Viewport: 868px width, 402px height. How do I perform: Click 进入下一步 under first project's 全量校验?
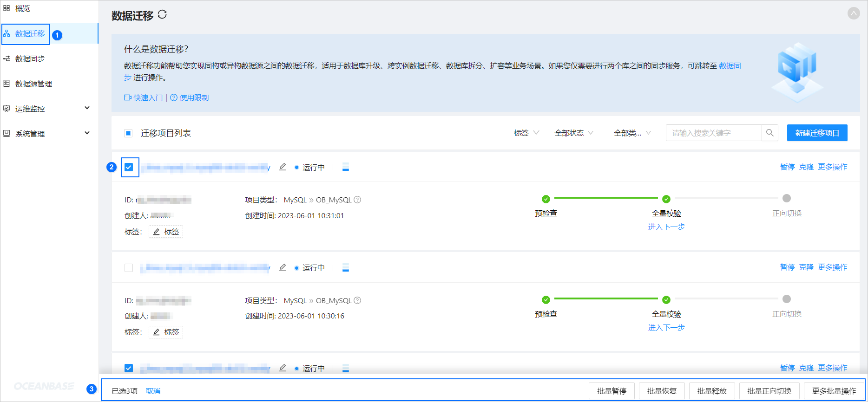pyautogui.click(x=666, y=227)
